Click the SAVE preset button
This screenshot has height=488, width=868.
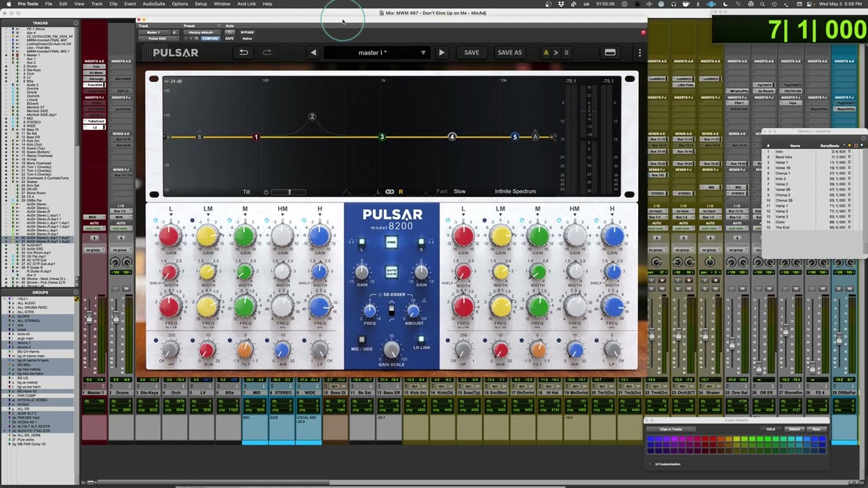(471, 52)
